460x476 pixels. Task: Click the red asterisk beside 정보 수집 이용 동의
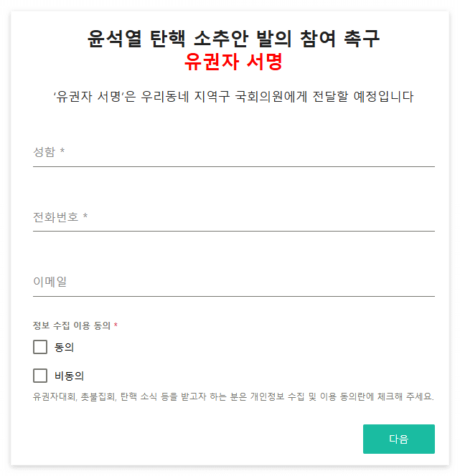(x=116, y=325)
